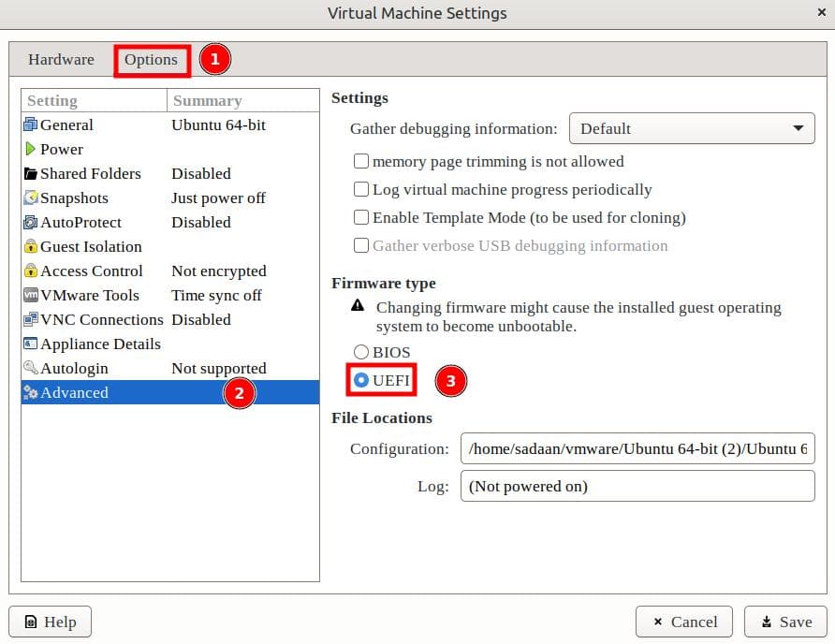Screen dimensions: 835x644
Task: Click the Log file location field
Action: click(x=637, y=486)
